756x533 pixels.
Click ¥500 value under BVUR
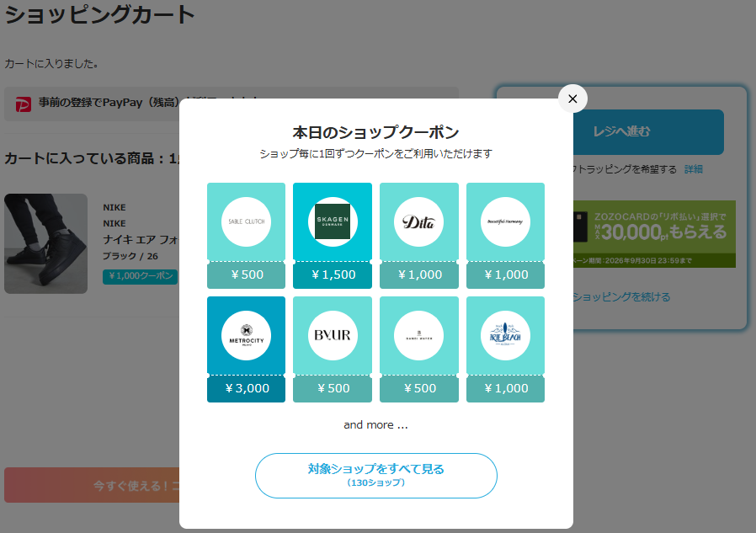click(333, 388)
